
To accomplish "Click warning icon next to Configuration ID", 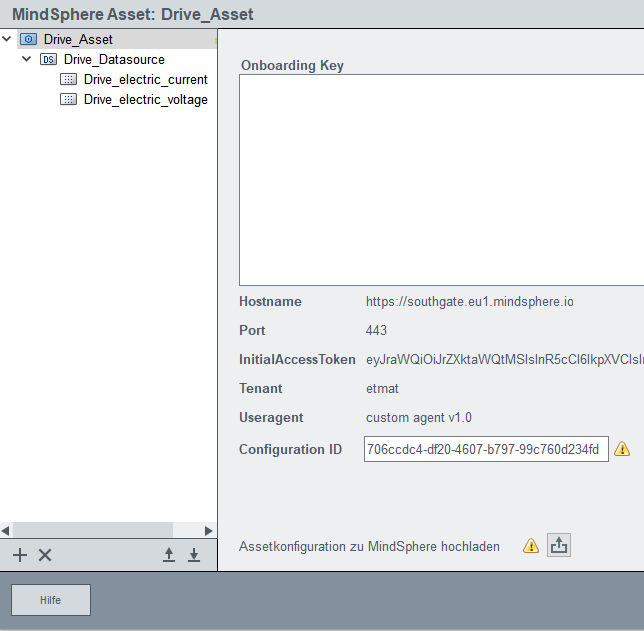I will pyautogui.click(x=622, y=449).
